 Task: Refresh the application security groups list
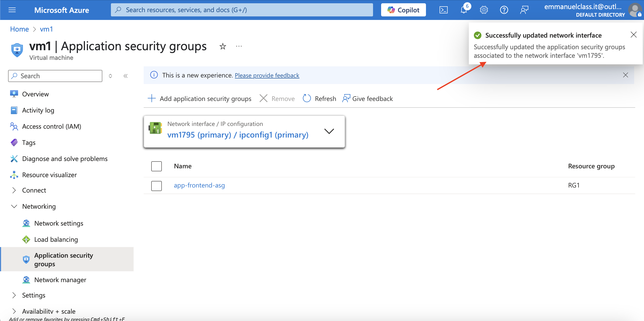pyautogui.click(x=319, y=98)
